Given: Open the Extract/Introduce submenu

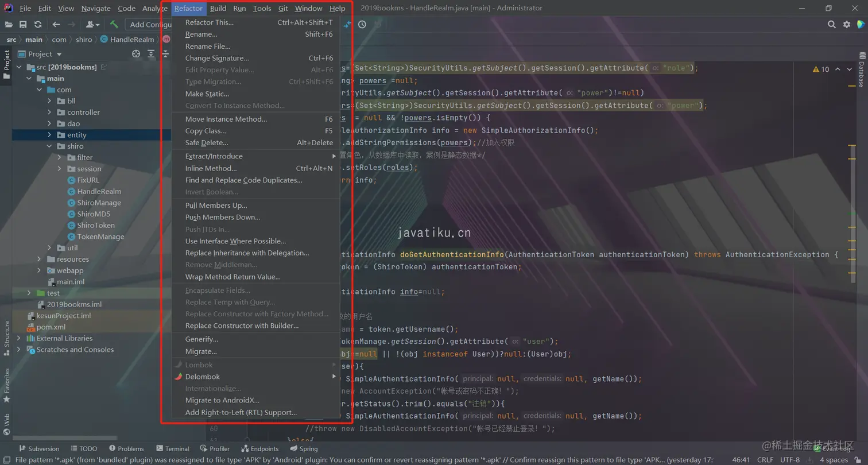Looking at the screenshot, I should click(256, 156).
